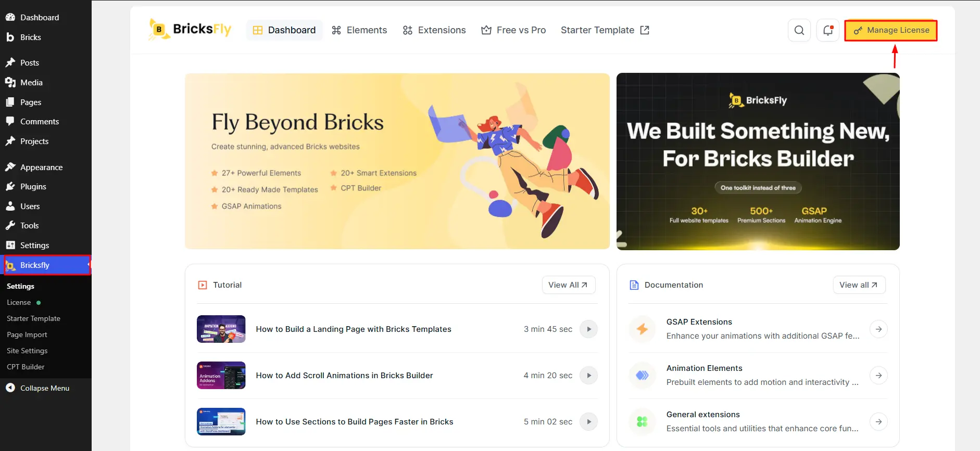Open the Extensions tab
Viewport: 980px width, 451px height.
click(x=434, y=30)
